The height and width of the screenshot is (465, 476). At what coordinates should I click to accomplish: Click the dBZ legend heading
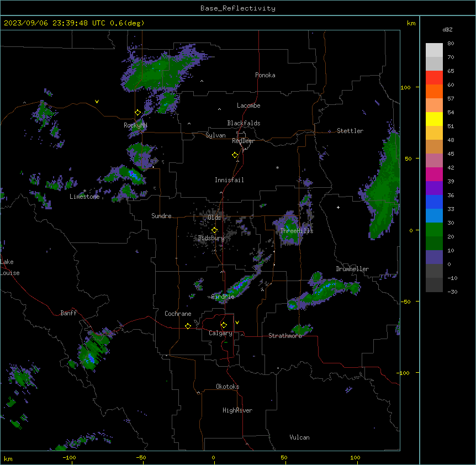(447, 30)
